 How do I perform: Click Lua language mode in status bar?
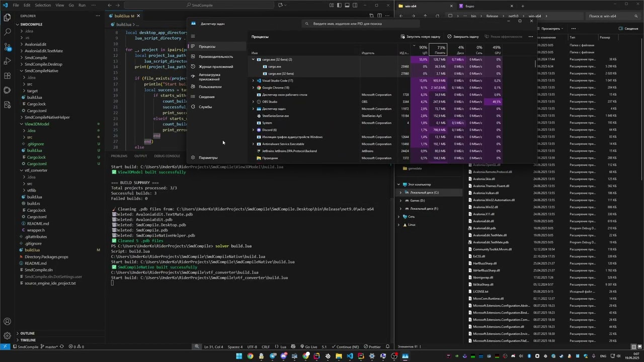[x=283, y=347]
